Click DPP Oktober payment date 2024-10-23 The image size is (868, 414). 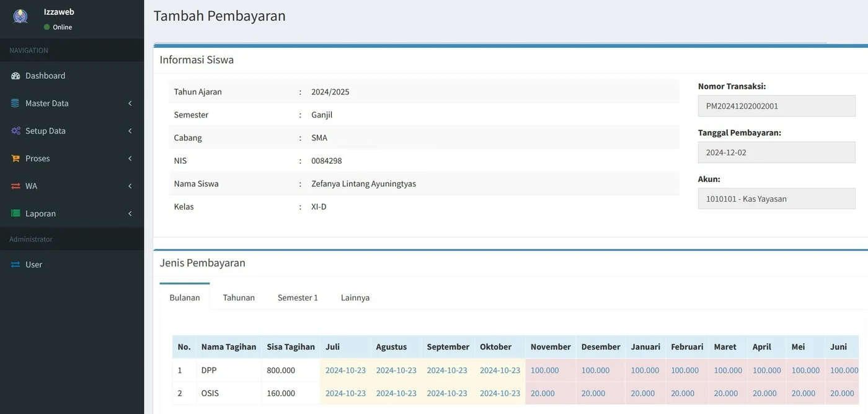[500, 371]
